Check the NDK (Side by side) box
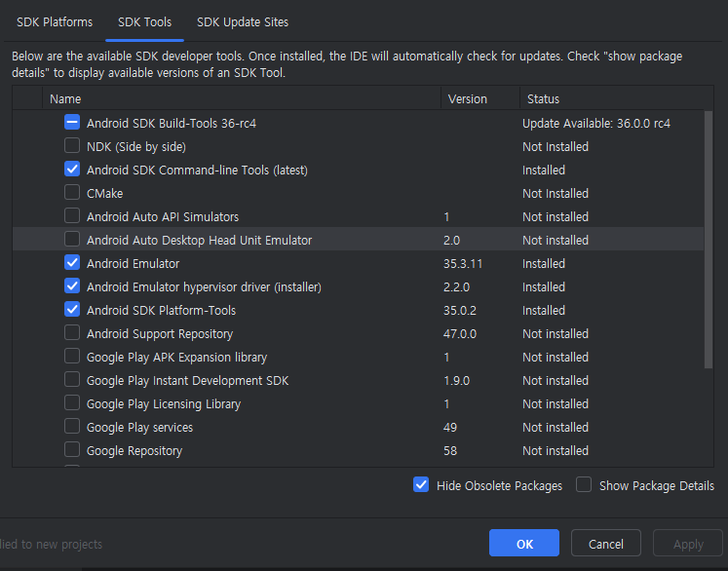The width and height of the screenshot is (728, 571). point(72,146)
